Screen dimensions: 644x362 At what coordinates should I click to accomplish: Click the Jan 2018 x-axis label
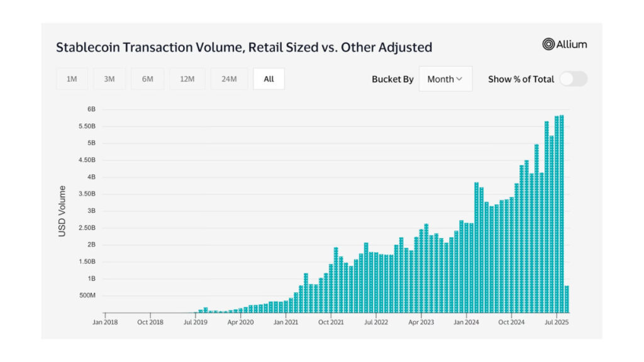tap(105, 322)
